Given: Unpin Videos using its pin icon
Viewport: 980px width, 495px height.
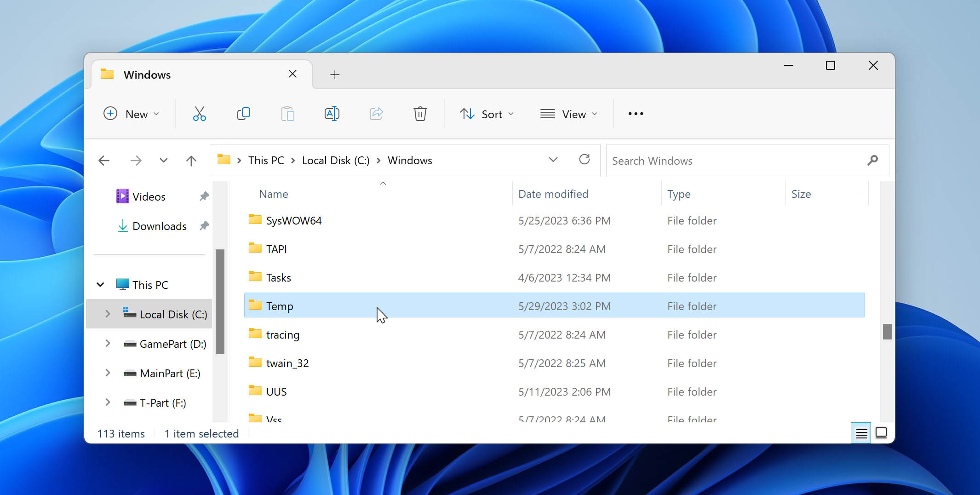Looking at the screenshot, I should point(204,196).
